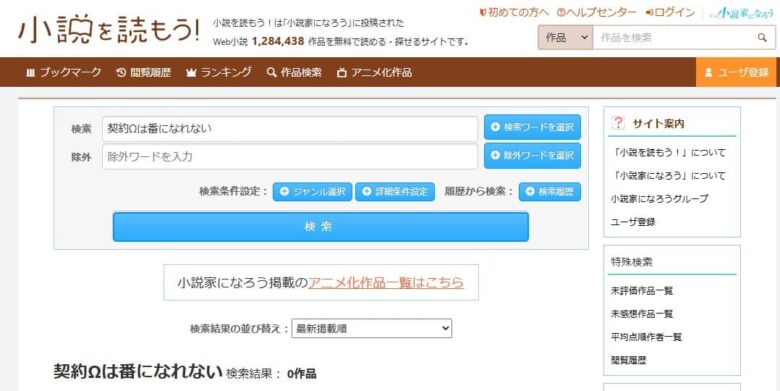Open 平均点順作者一覧 in 特殊検索
This screenshot has height=391, width=780.
tap(646, 337)
